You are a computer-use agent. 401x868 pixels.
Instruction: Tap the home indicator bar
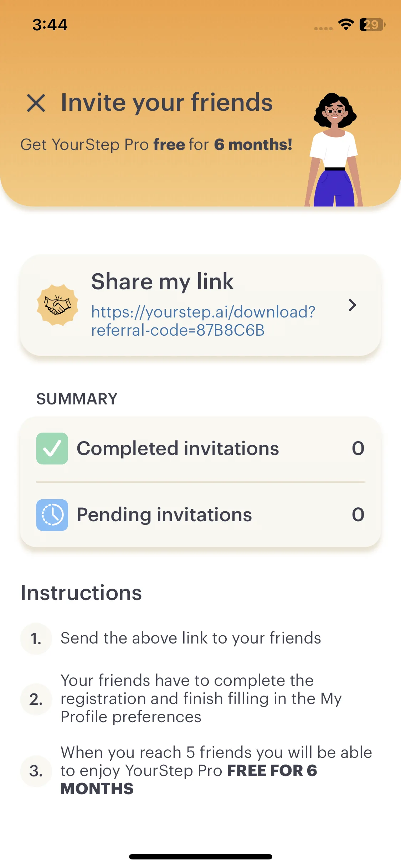pyautogui.click(x=200, y=857)
